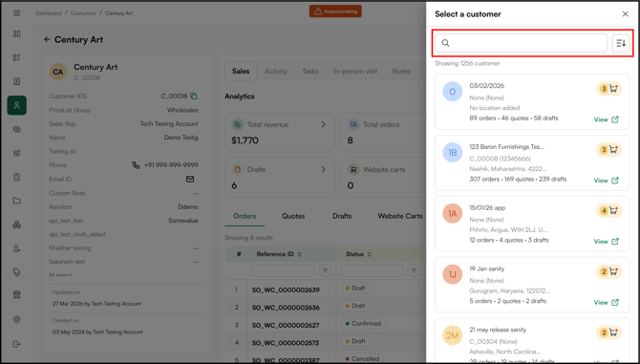640x364 pixels.
Task: Select the Quotes sub-tab
Action: coord(293,216)
